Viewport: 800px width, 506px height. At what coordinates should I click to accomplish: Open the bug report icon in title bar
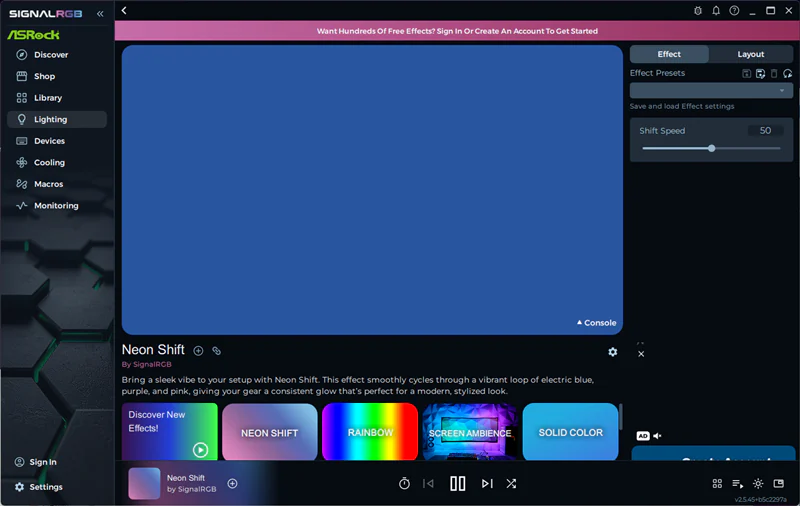pyautogui.click(x=698, y=11)
